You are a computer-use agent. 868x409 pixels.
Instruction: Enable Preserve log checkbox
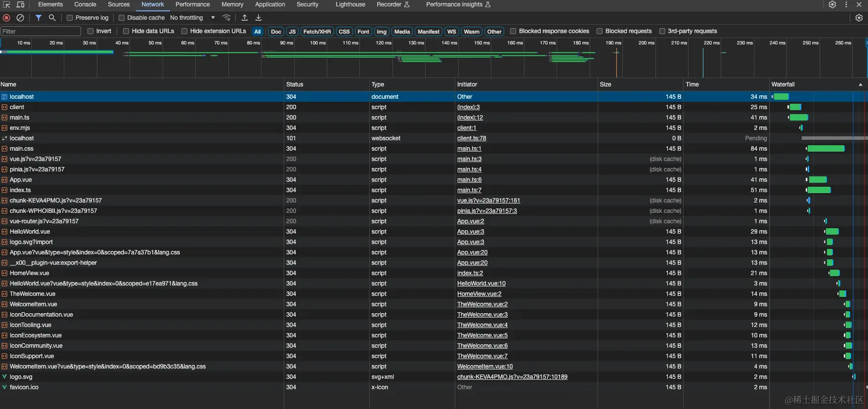point(70,18)
